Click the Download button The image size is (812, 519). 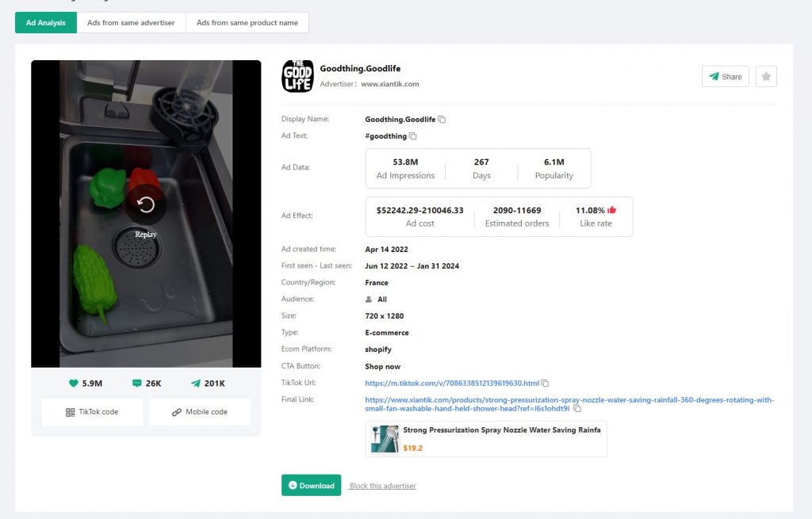[x=311, y=485]
